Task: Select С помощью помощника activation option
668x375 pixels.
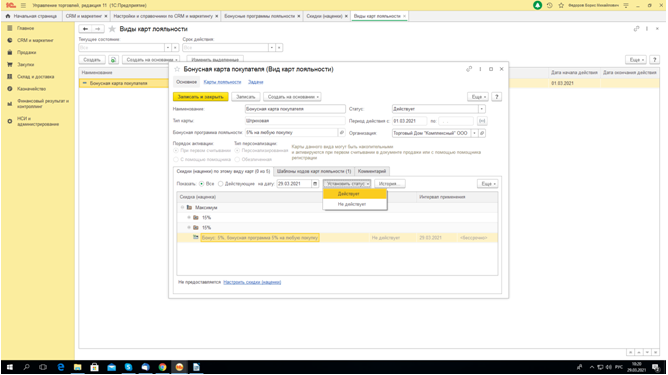Action: tap(176, 159)
